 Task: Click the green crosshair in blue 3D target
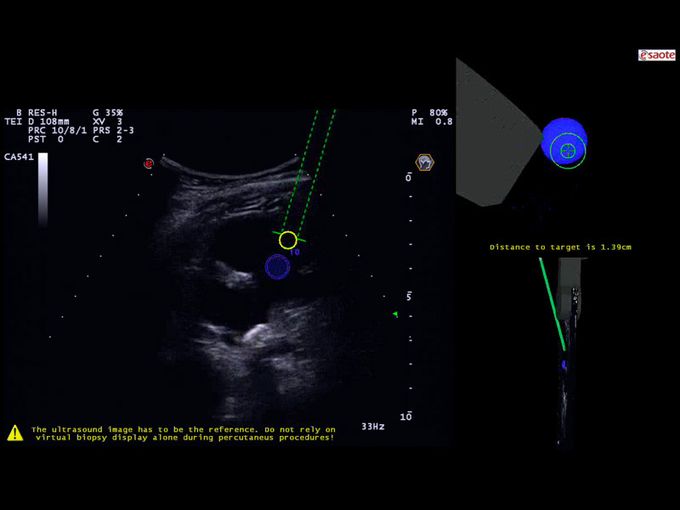tap(567, 151)
